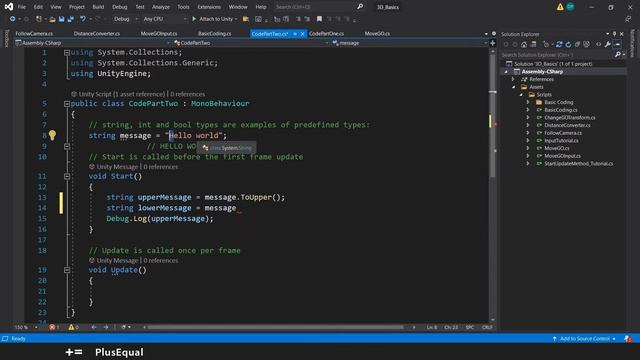Screen dimensions: 640x360
Task: Switch to the CodePartOne.cs tab
Action: pos(327,34)
